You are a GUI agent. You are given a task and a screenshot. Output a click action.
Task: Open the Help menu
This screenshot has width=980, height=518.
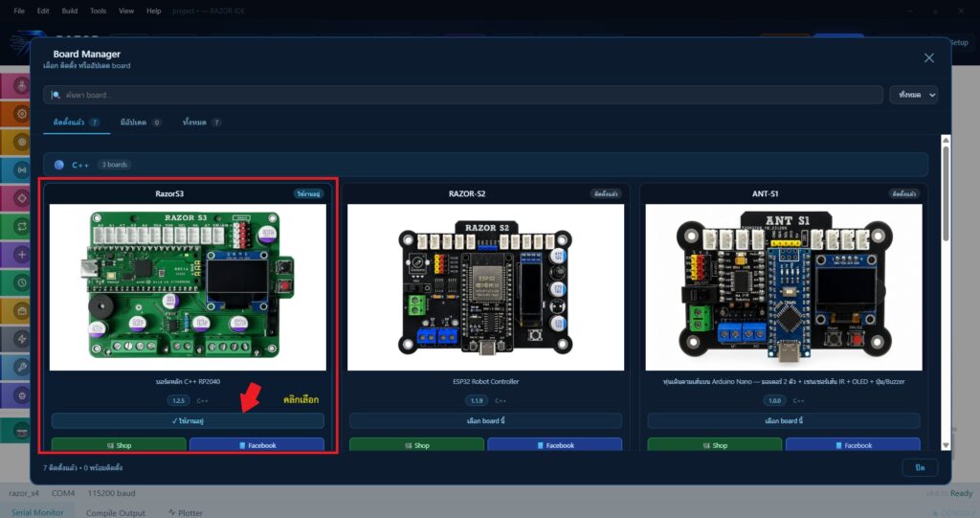coord(154,11)
